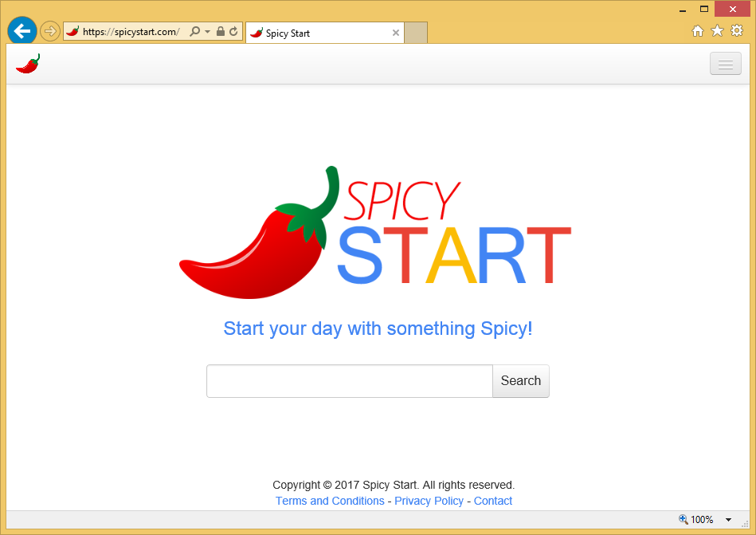Open browser Tools gear icon
Viewport: 756px width, 535px height.
coord(737,31)
